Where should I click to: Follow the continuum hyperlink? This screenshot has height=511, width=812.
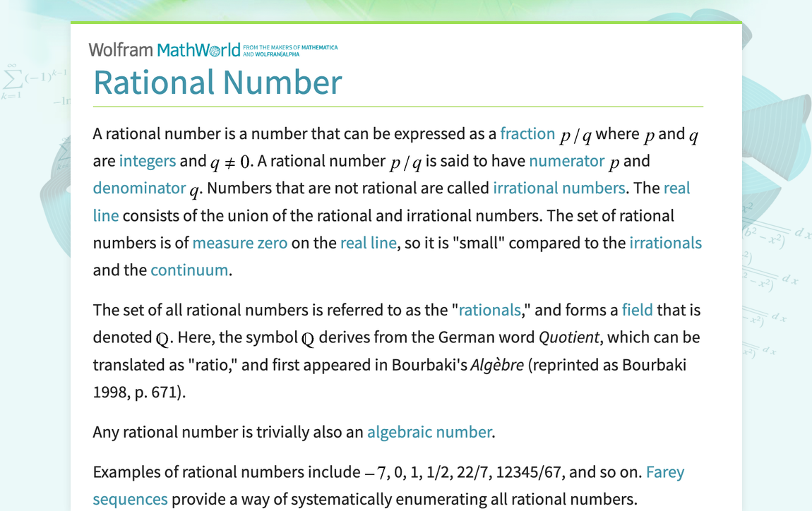(189, 269)
